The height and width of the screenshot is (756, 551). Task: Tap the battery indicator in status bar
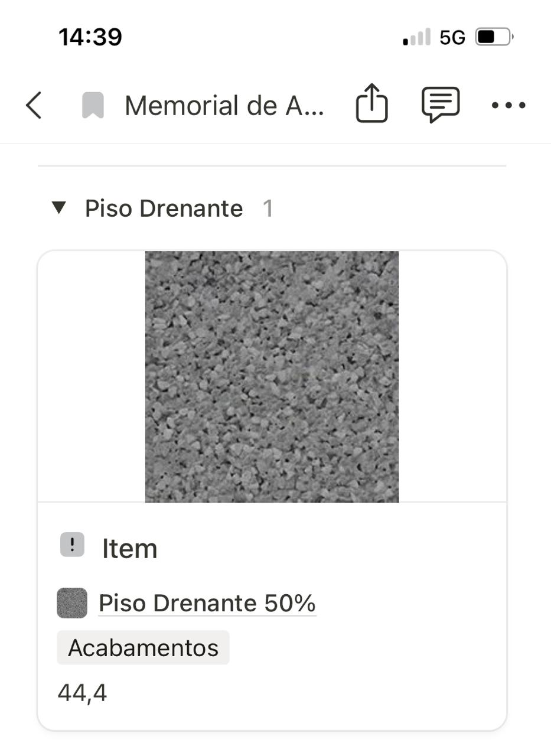pyautogui.click(x=494, y=37)
